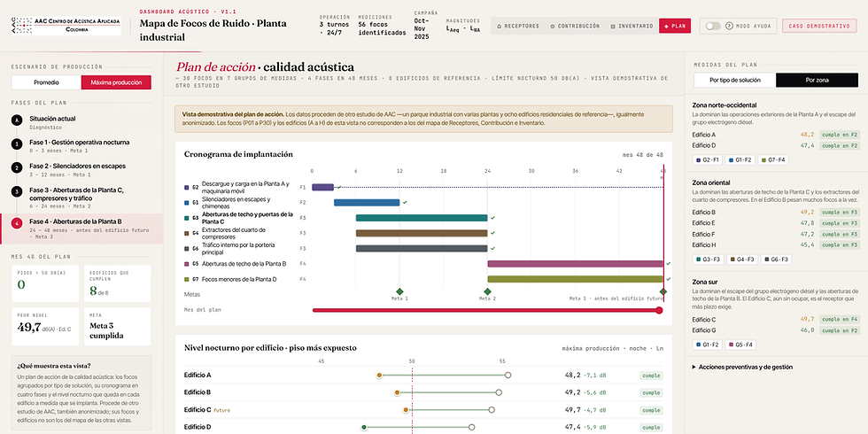Switch measures to Por zona
The image size is (868, 434).
coord(817,81)
